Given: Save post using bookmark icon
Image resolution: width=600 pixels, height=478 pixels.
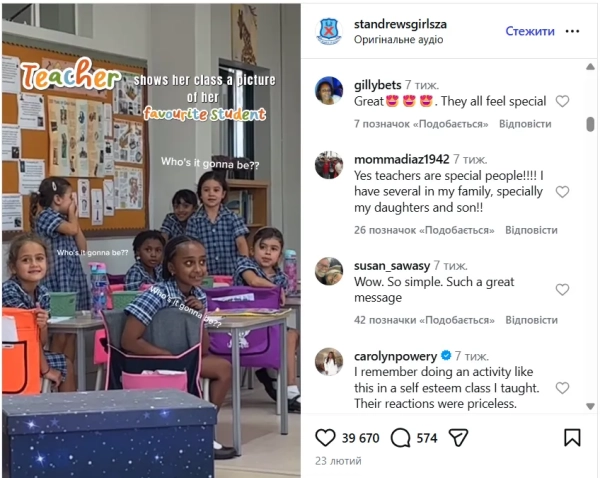Looking at the screenshot, I should click(x=572, y=437).
